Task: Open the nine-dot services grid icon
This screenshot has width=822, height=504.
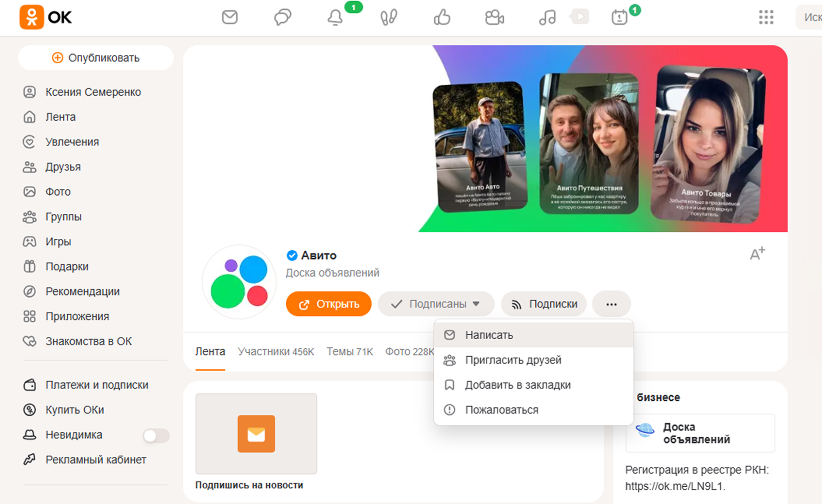Action: [x=766, y=17]
